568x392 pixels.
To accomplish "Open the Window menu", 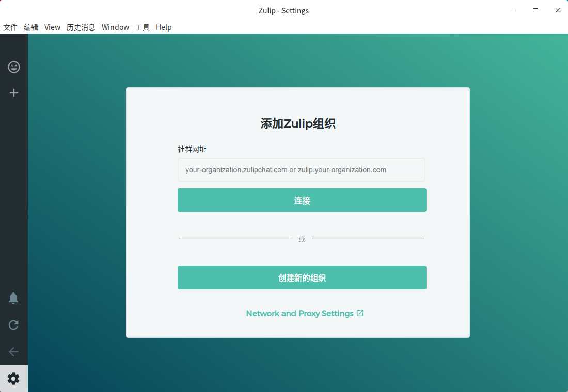I will click(115, 27).
